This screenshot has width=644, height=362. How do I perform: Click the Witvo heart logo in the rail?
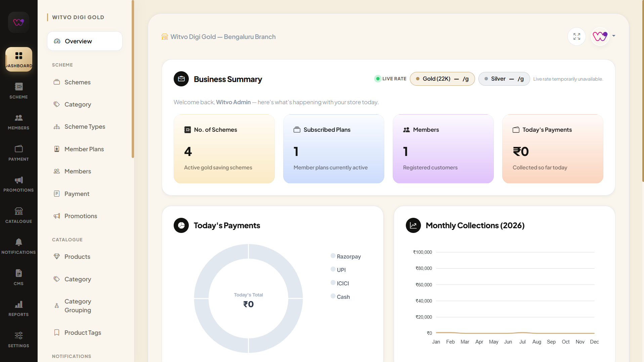[x=18, y=22]
